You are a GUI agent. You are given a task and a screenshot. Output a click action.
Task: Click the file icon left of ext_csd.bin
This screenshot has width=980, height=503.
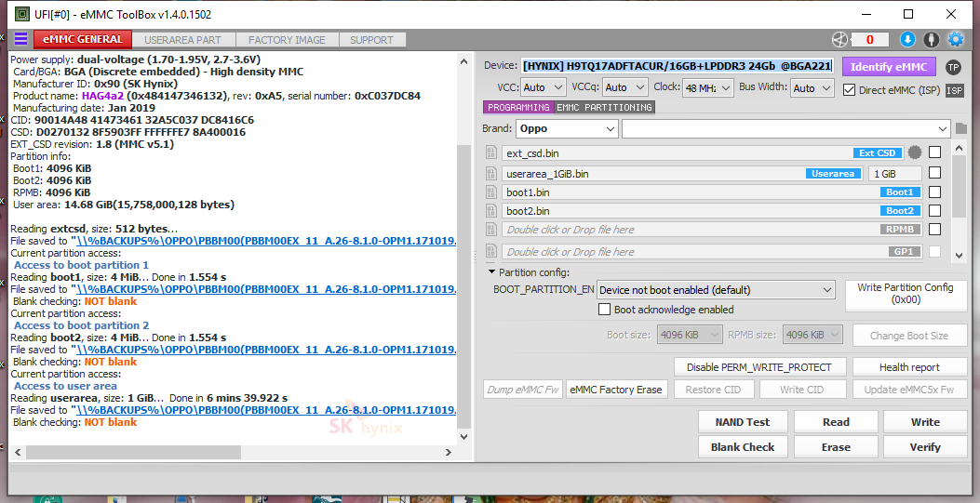[491, 152]
